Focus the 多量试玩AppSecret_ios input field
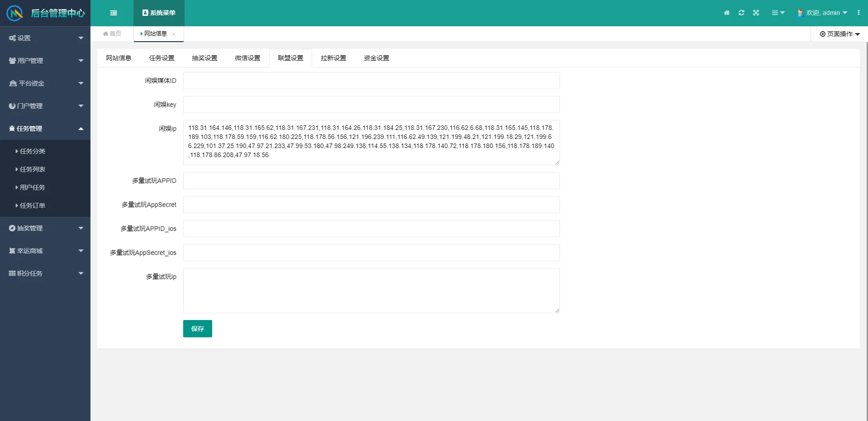 pyautogui.click(x=371, y=253)
